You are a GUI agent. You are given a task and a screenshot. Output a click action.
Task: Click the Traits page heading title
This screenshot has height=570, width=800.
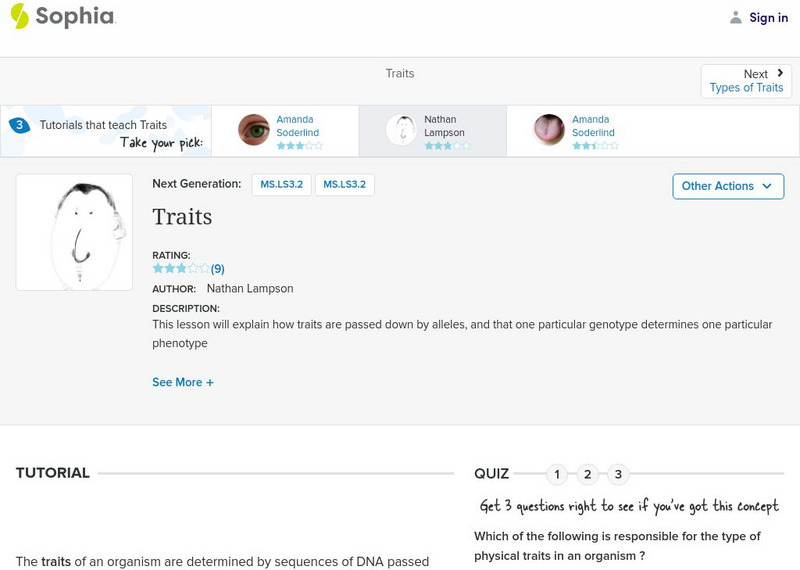coord(182,217)
